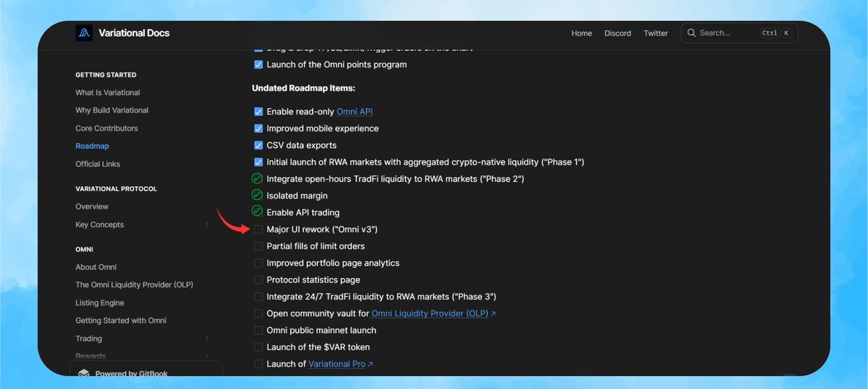The image size is (868, 389).
Task: Open Core Contributors page
Action: pyautogui.click(x=107, y=128)
